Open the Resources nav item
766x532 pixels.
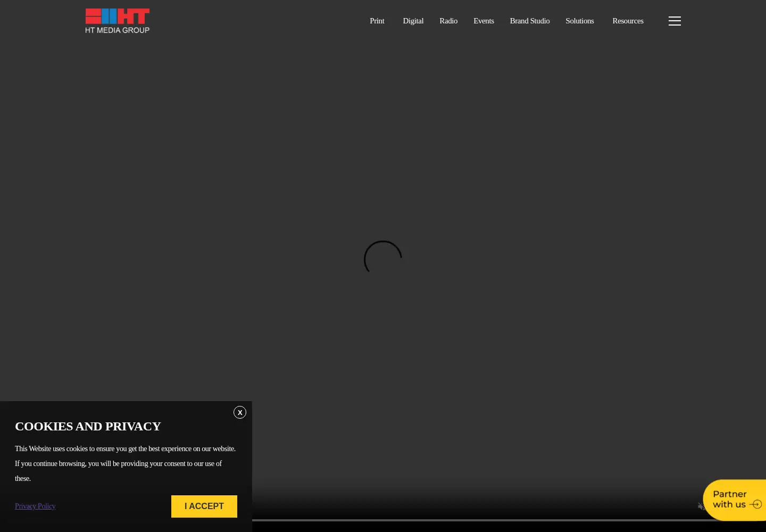[628, 21]
